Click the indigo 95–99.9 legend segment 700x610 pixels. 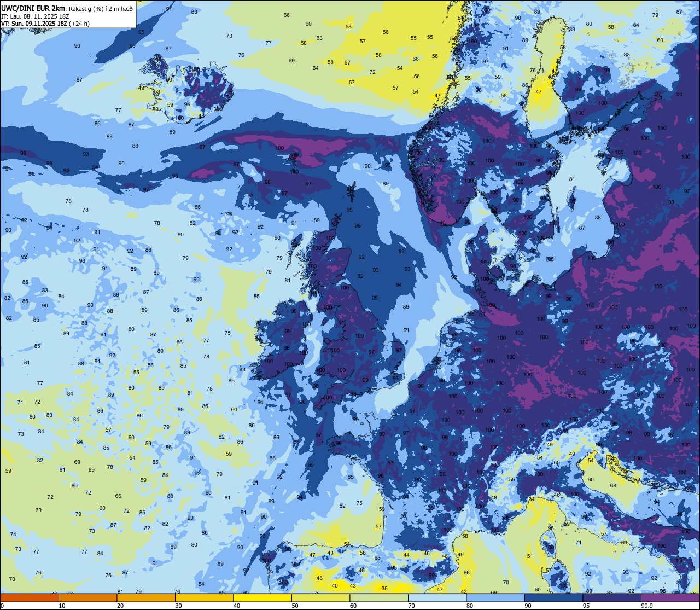pos(612,598)
